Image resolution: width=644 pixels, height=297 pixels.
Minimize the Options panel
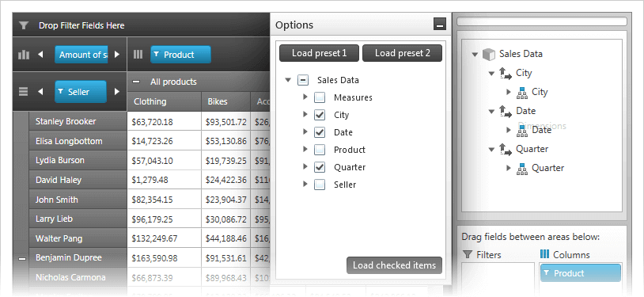[439, 25]
